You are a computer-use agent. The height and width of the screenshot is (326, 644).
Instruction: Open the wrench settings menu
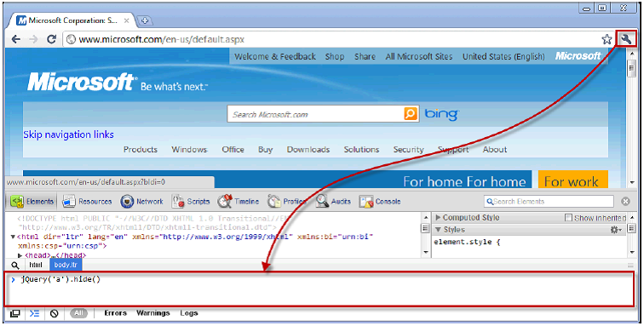point(626,39)
